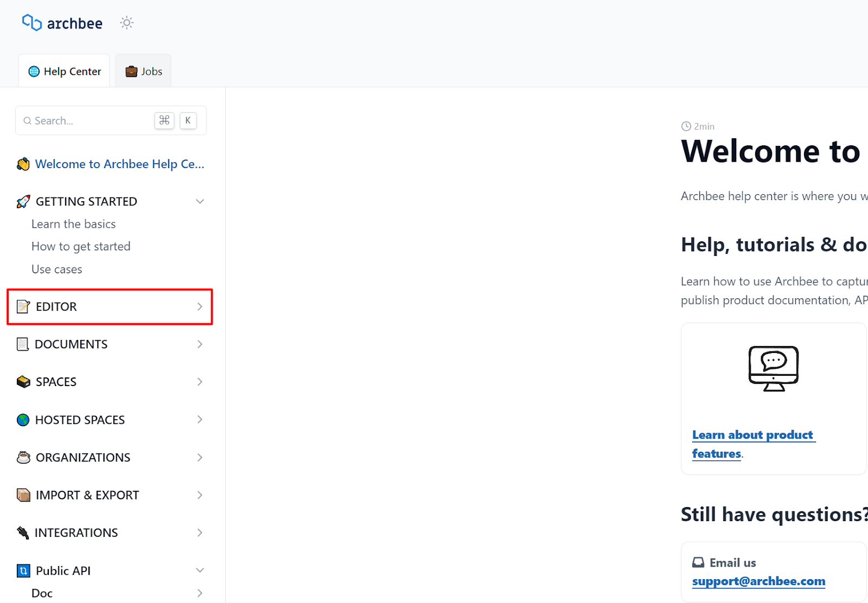Click the Integrations wrench icon

point(23,533)
